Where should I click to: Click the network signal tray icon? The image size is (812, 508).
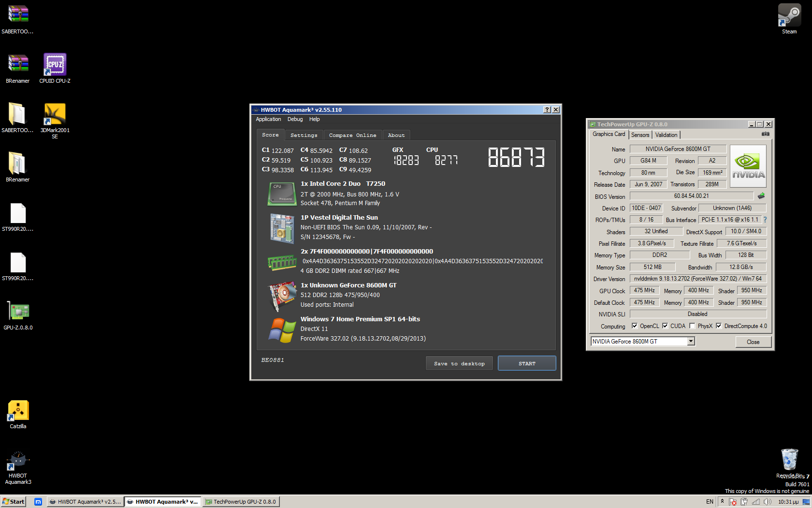[x=756, y=502]
